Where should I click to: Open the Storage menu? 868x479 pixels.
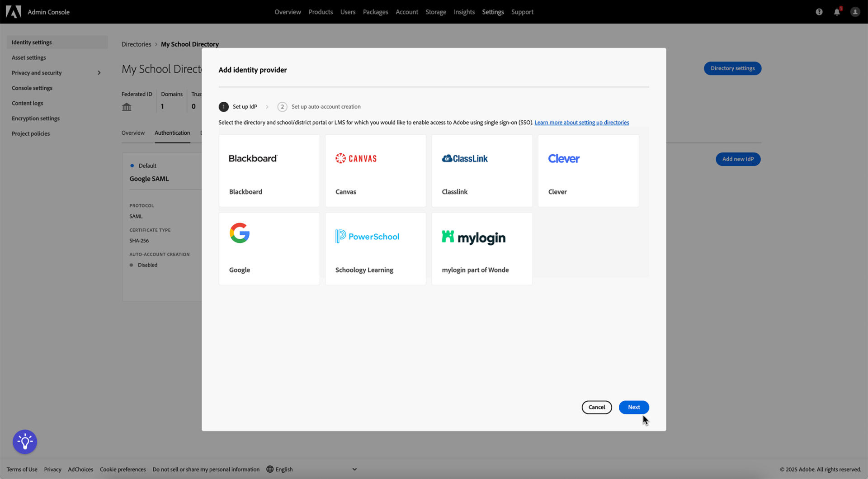435,12
